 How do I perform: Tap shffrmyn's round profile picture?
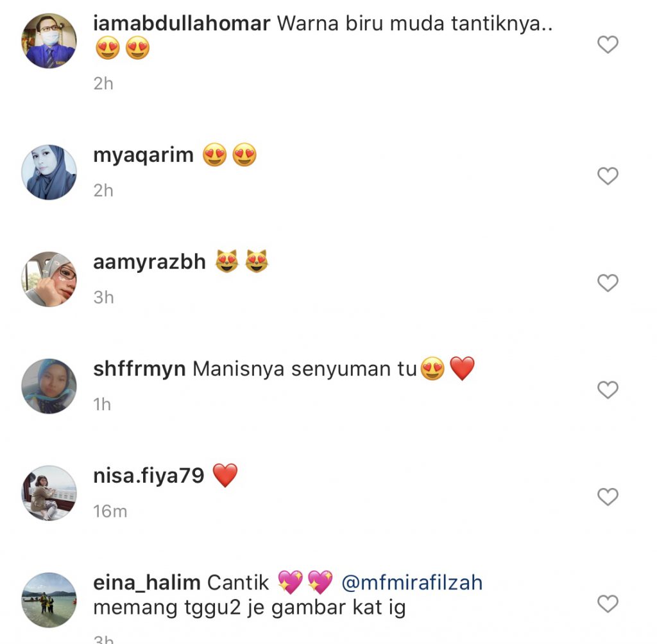49,386
